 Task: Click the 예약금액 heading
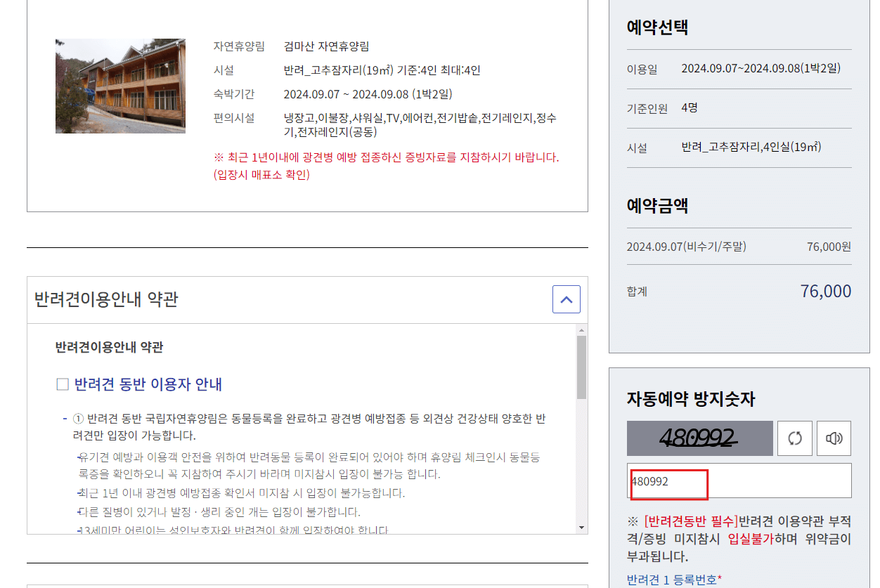[657, 206]
